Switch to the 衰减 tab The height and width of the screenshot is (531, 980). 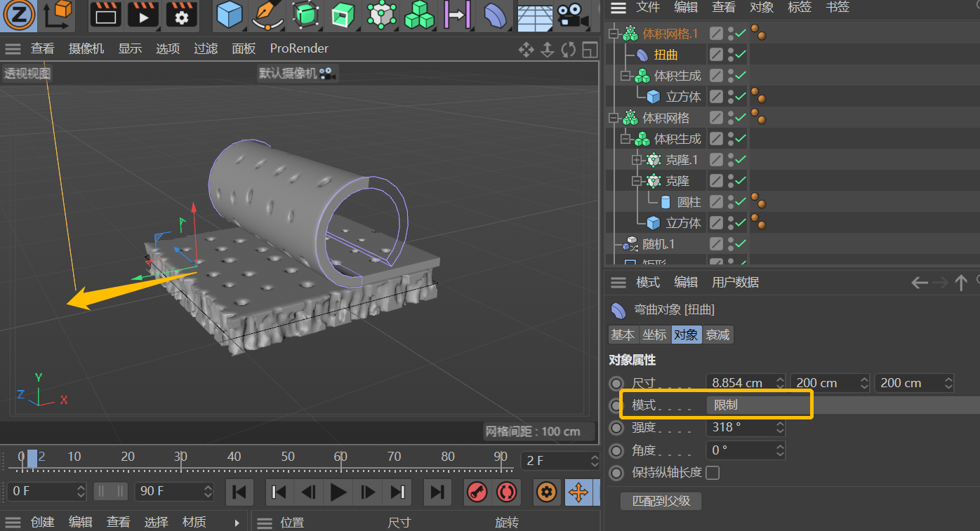click(717, 335)
